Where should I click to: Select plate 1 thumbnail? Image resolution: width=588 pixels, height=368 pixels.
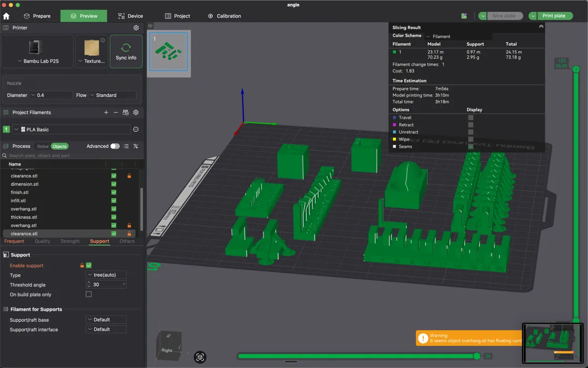tap(169, 52)
